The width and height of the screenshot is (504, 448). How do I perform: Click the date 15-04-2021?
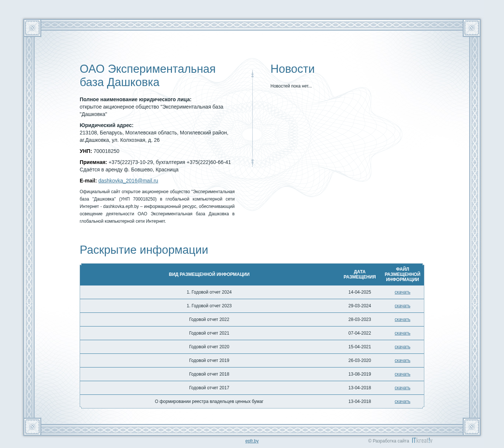(360, 347)
